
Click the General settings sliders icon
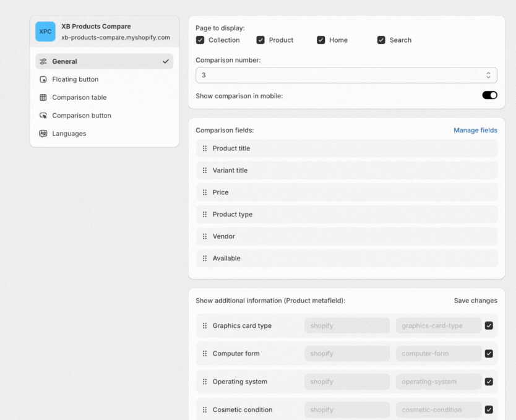(x=43, y=62)
